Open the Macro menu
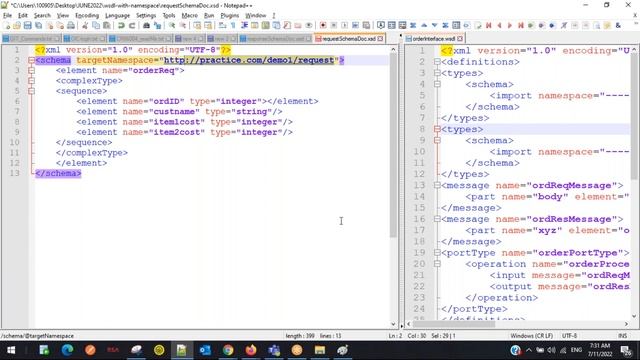 point(189,16)
